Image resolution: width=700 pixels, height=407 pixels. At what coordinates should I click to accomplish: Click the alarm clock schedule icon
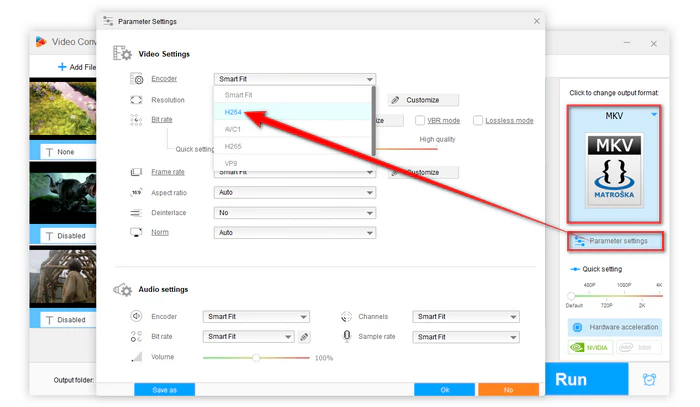649,380
